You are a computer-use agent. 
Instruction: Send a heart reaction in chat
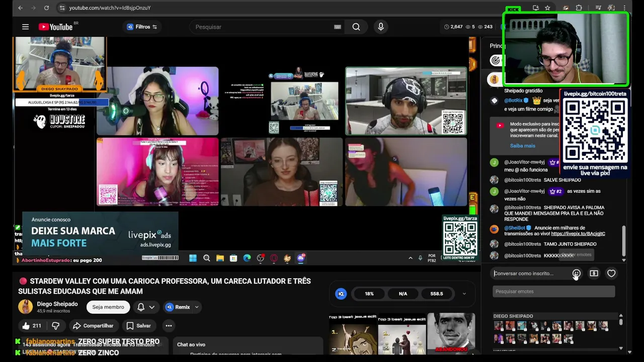tap(611, 274)
